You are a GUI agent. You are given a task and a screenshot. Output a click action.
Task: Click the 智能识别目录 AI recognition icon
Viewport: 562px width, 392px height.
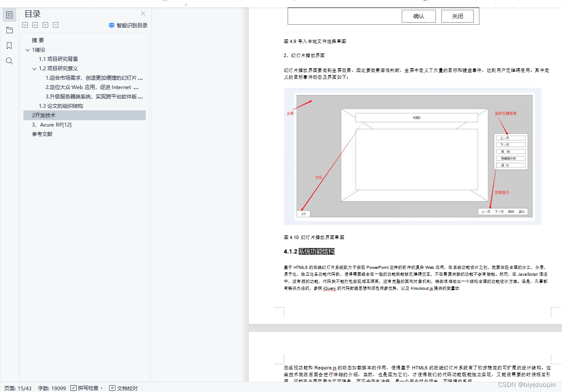click(111, 25)
